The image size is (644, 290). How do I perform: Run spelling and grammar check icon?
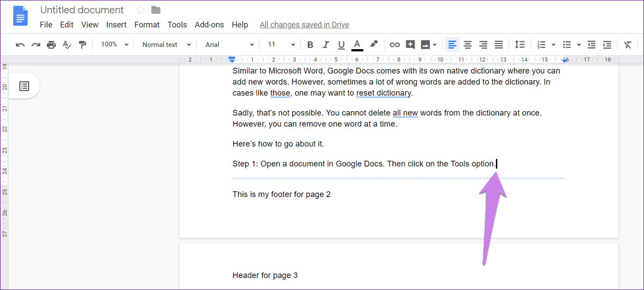point(67,44)
